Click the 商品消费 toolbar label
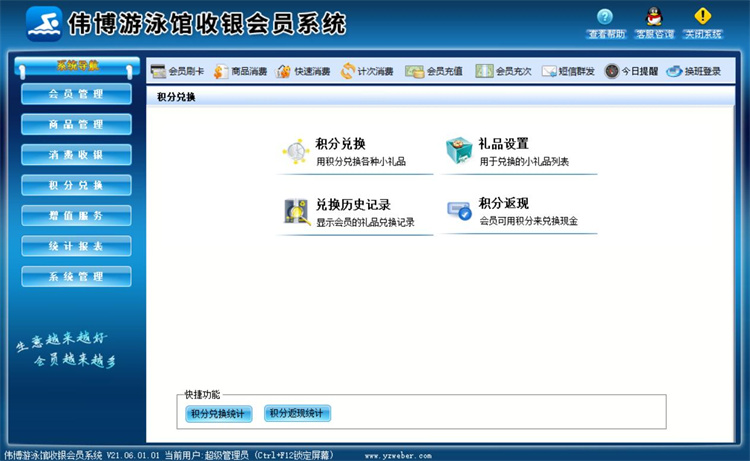The height and width of the screenshot is (461, 750). click(x=249, y=71)
